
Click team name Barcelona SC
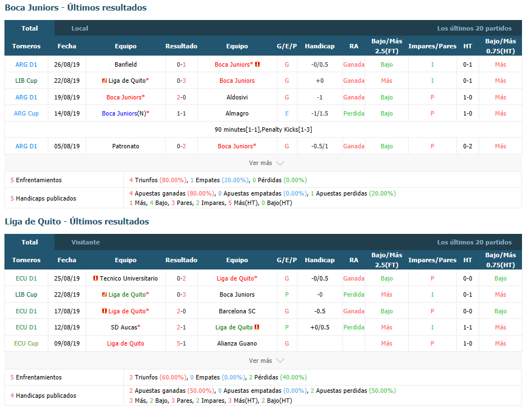point(237,311)
